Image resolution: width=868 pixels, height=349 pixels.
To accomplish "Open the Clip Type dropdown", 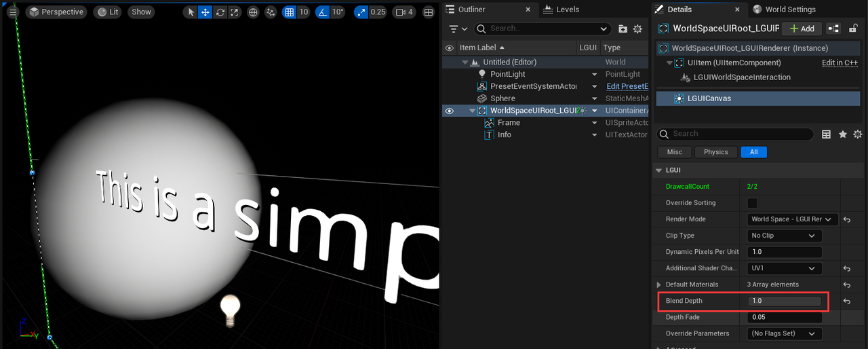I will tap(784, 236).
